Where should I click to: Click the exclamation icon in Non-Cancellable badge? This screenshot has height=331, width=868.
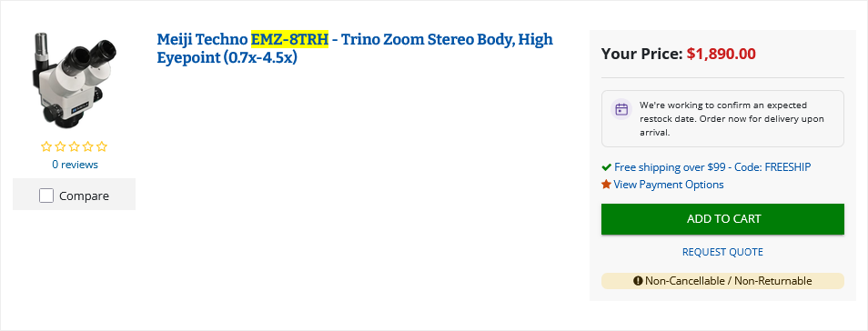click(639, 281)
